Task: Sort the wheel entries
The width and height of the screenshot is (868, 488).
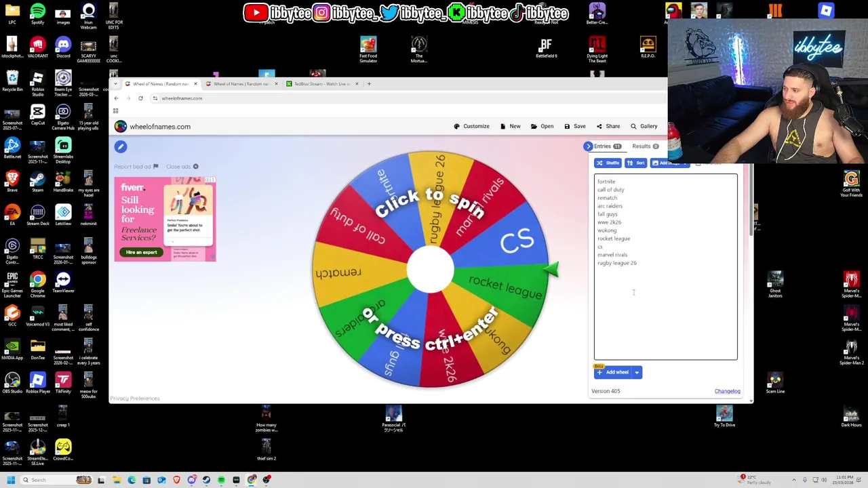Action: [x=635, y=163]
